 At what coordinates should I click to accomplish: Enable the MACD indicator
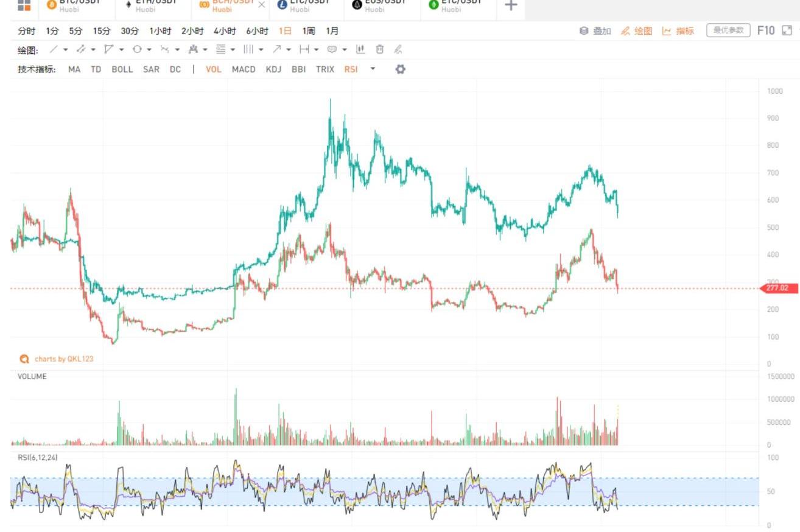point(244,69)
